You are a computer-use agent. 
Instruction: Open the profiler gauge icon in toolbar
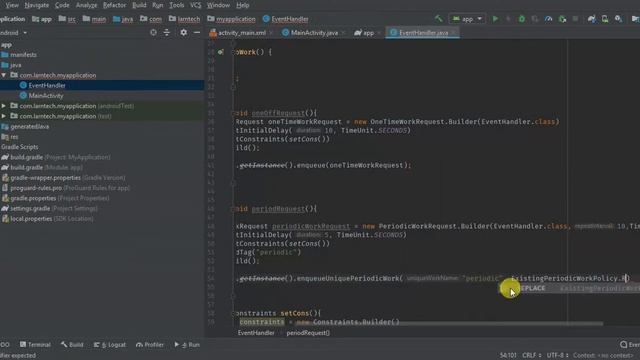(x=548, y=19)
